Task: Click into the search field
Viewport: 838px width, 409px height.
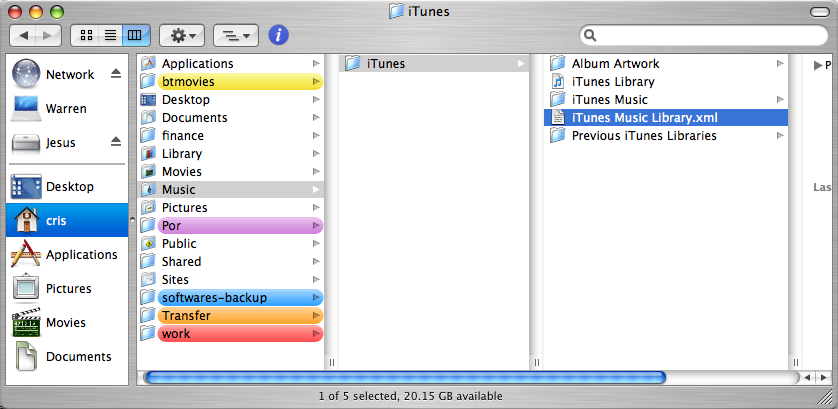Action: [x=703, y=35]
